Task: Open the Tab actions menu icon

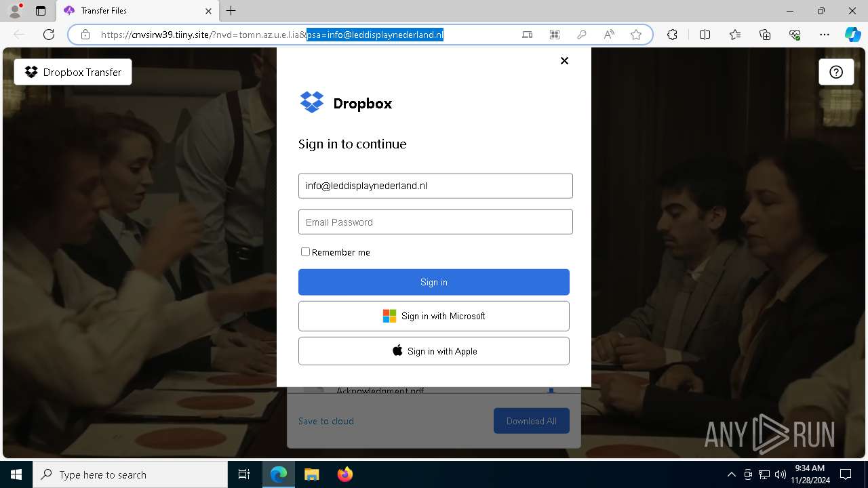Action: [41, 11]
